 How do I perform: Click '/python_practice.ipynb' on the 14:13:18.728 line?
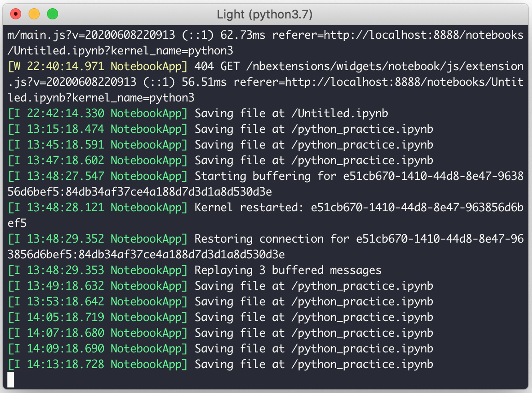click(362, 364)
